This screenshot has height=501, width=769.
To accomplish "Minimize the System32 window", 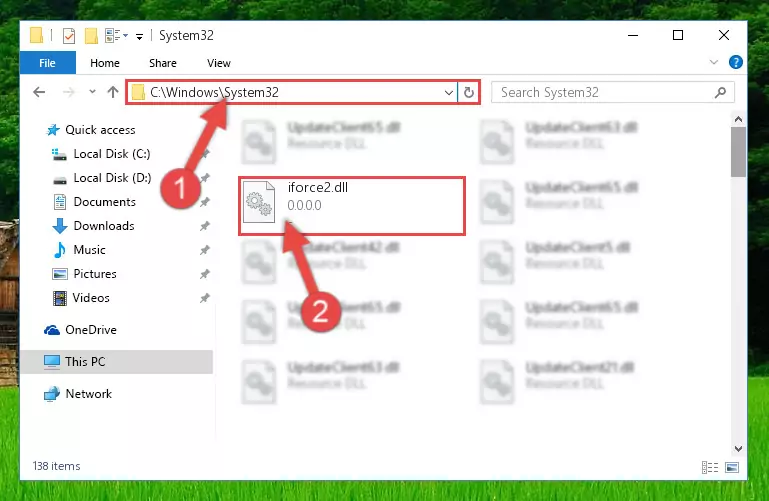I will tap(633, 35).
